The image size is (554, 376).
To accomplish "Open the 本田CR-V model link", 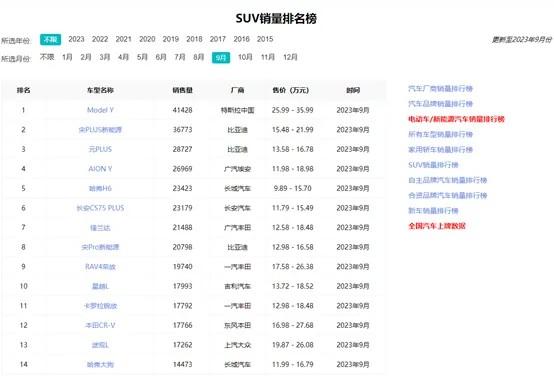I will (x=100, y=325).
